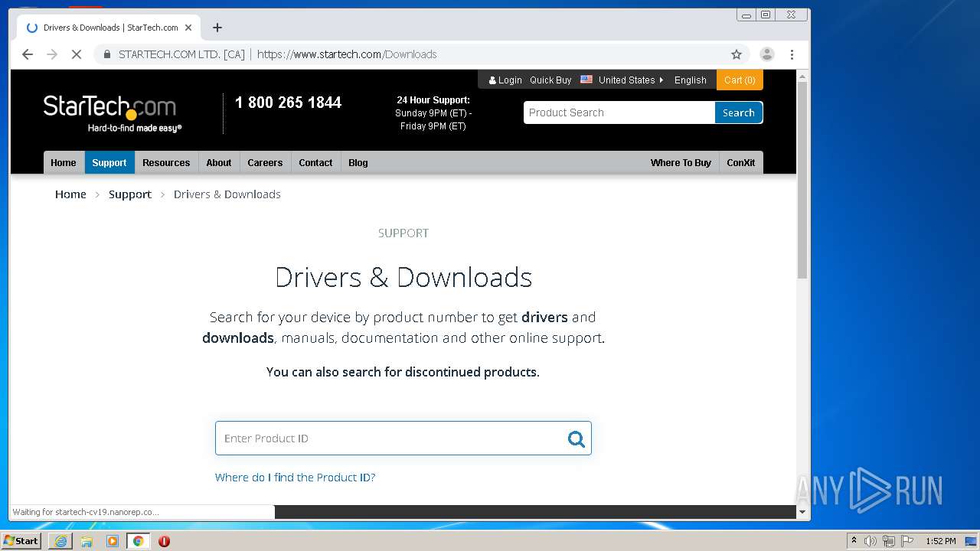This screenshot has height=551, width=980.
Task: Click the 24 Hour Support text
Action: click(x=433, y=99)
